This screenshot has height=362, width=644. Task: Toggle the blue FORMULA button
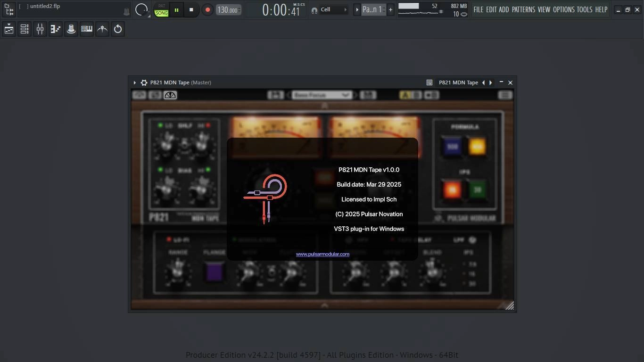(452, 147)
